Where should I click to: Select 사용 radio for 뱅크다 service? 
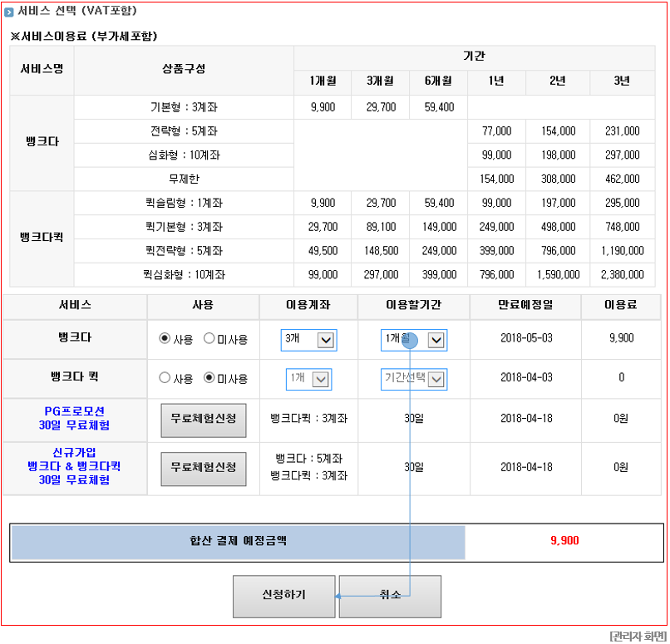coord(165,339)
